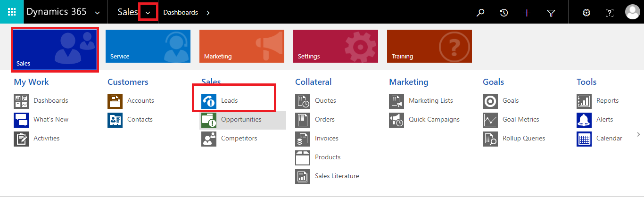Viewport: 644px width, 197px height.
Task: Click the Accounts icon under Customers
Action: (115, 101)
